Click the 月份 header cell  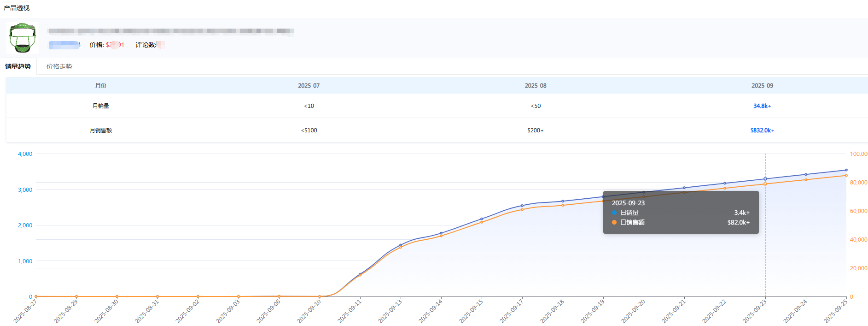tap(100, 86)
